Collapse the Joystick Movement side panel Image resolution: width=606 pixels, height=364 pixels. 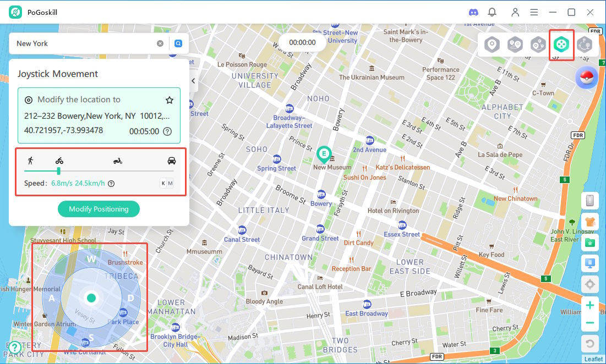[193, 81]
